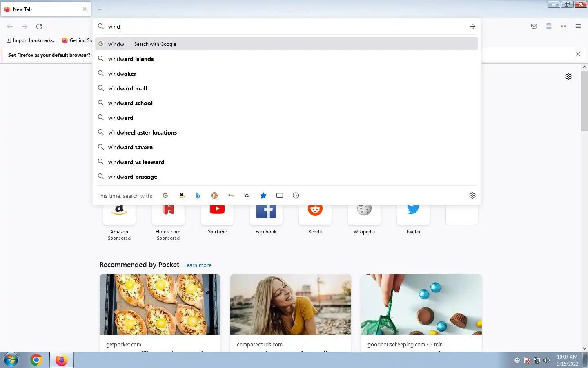The width and height of the screenshot is (588, 368).
Task: Follow Pocket 'Learn more' link
Action: pyautogui.click(x=198, y=265)
